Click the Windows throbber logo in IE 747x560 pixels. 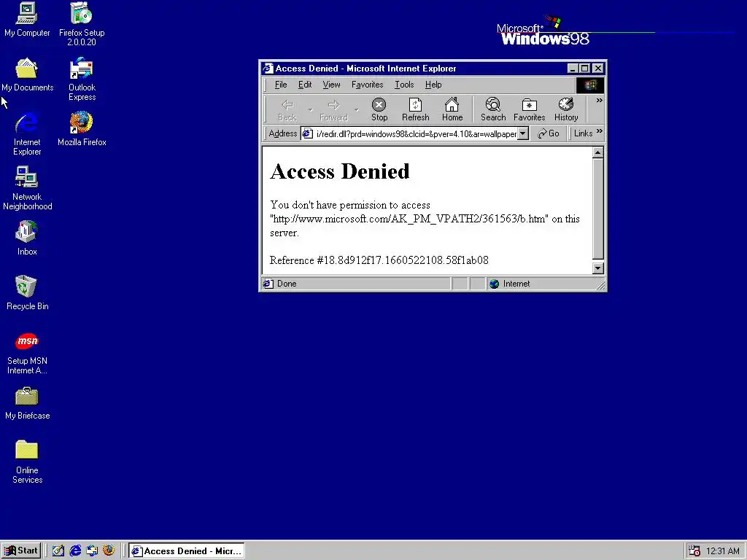click(589, 85)
